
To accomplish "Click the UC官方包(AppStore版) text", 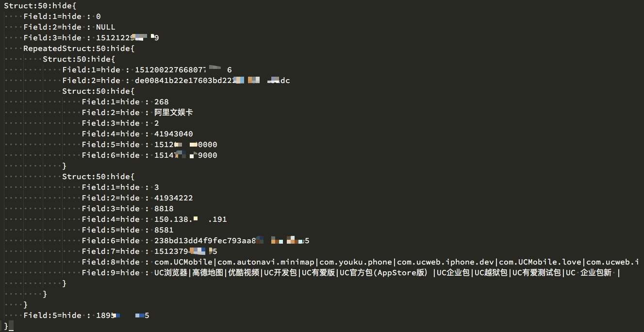I will pos(384,273).
